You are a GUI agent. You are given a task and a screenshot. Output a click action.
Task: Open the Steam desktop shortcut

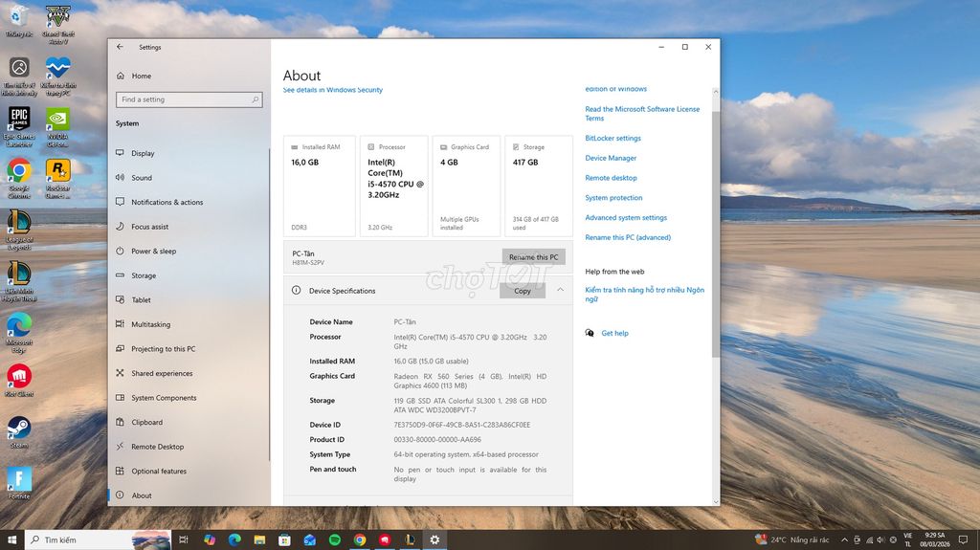19,428
